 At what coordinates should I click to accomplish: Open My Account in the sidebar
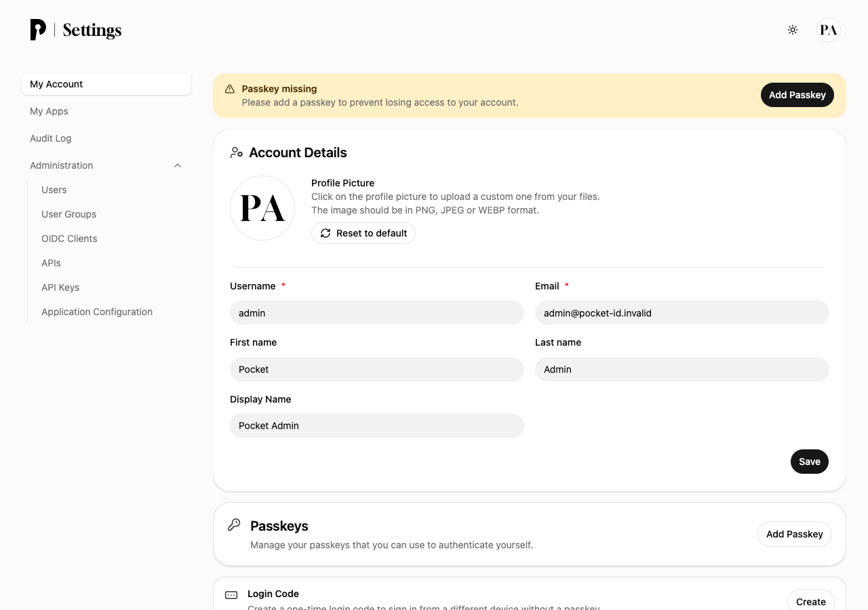(x=106, y=84)
